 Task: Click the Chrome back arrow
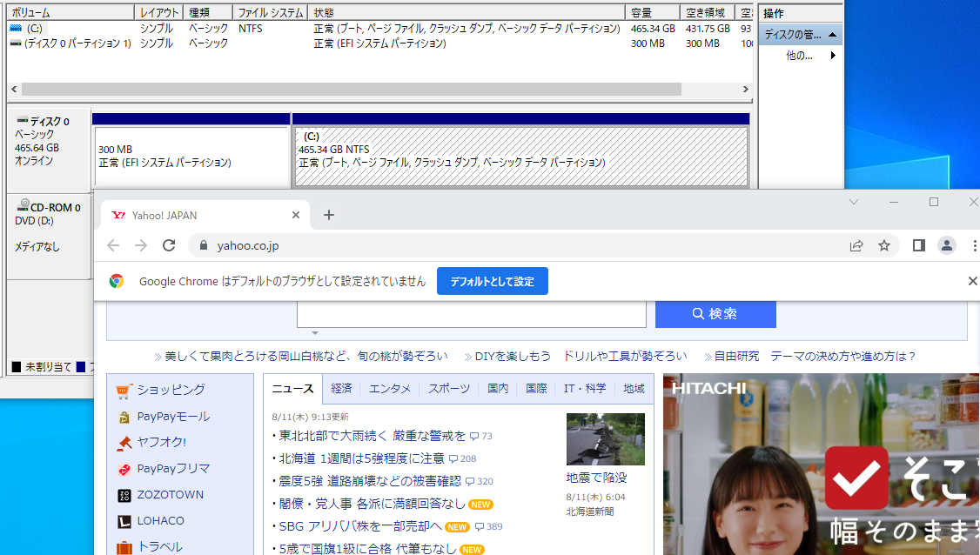pos(113,245)
